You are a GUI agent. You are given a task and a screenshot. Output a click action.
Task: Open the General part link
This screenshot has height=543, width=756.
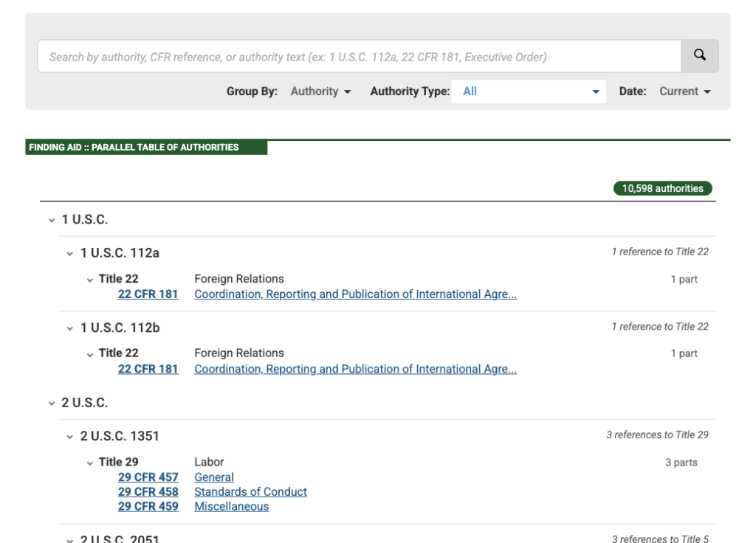214,477
